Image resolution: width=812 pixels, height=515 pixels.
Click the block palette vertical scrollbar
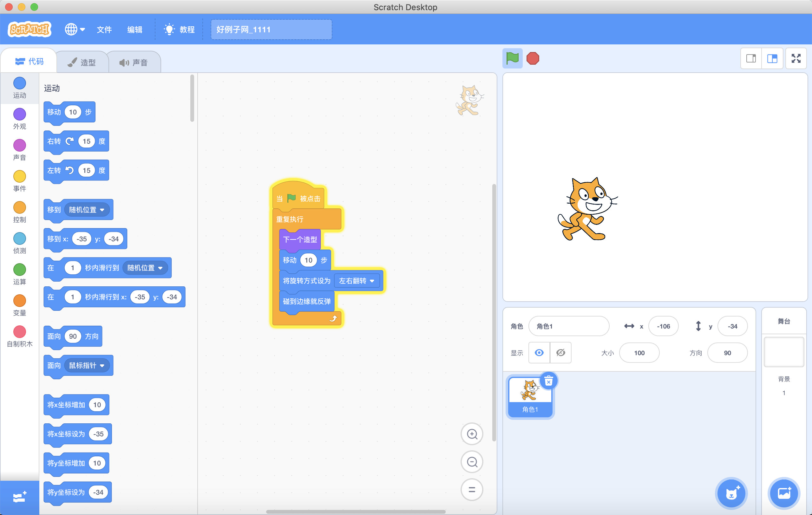(192, 98)
